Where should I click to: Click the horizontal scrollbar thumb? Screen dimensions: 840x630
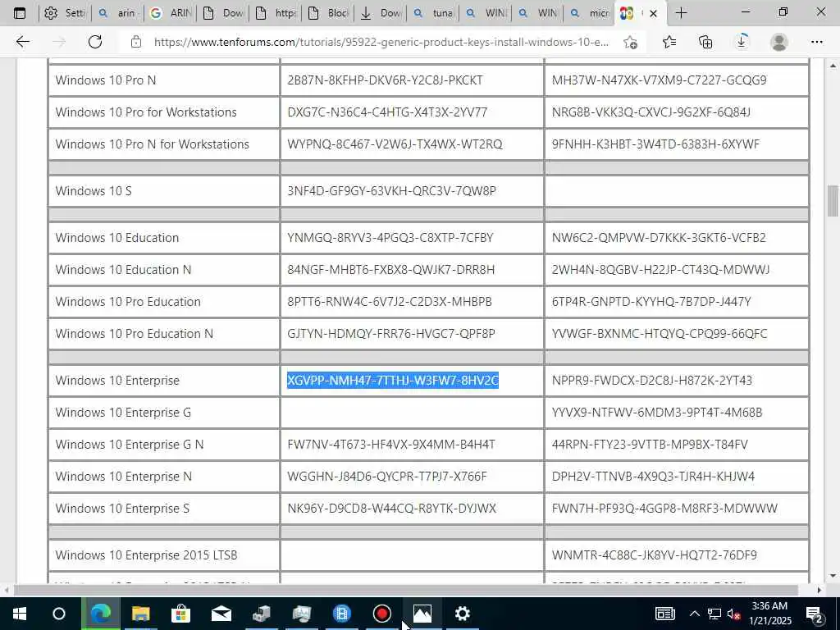[x=406, y=591]
